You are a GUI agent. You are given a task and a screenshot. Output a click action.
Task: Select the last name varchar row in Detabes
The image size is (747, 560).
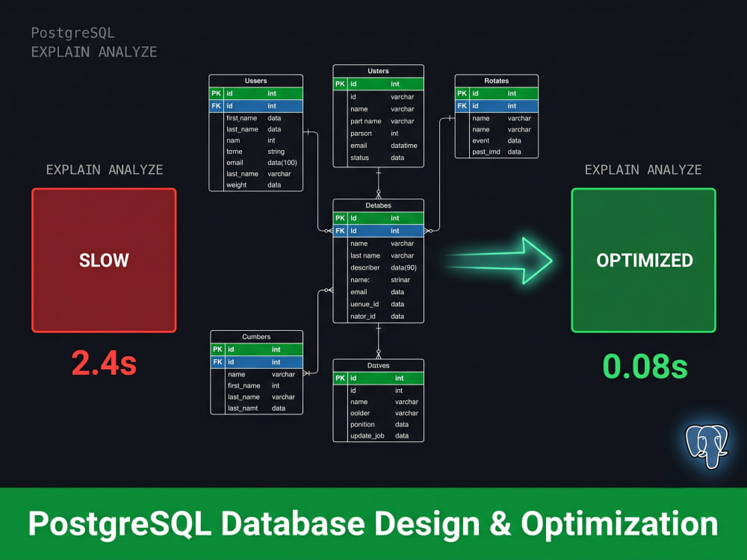click(x=378, y=255)
